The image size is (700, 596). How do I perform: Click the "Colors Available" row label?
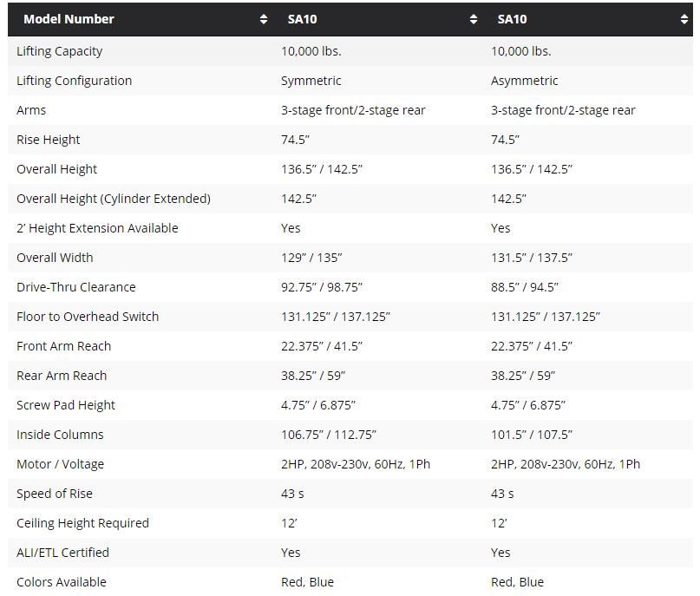pos(62,582)
